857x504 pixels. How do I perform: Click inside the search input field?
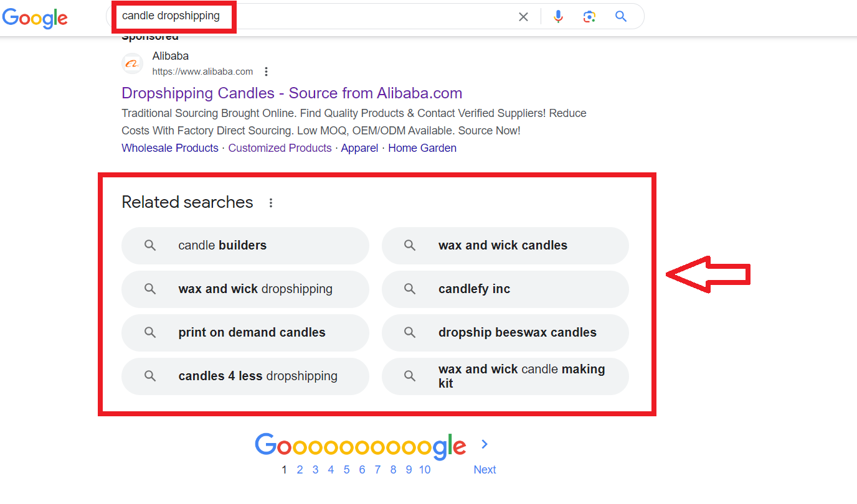coord(311,16)
